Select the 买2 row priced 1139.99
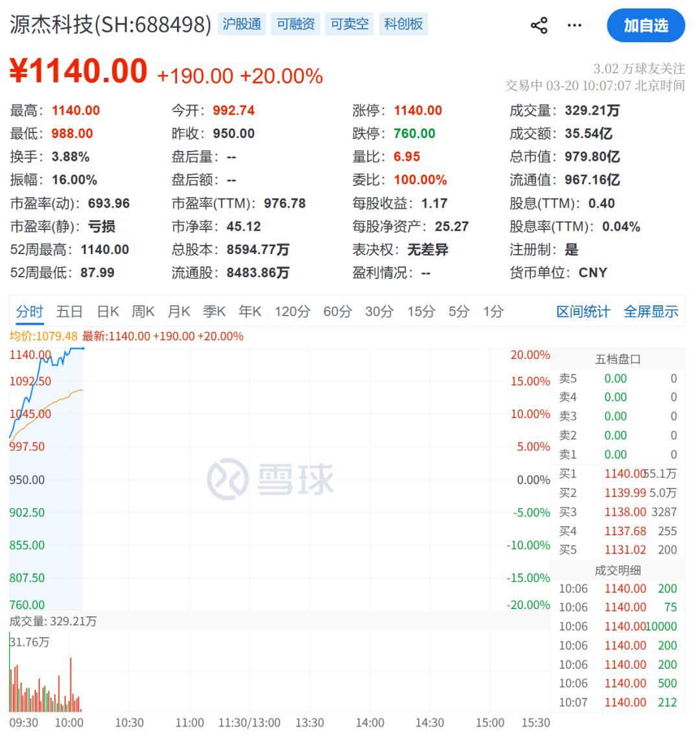The image size is (700, 742). 618,493
